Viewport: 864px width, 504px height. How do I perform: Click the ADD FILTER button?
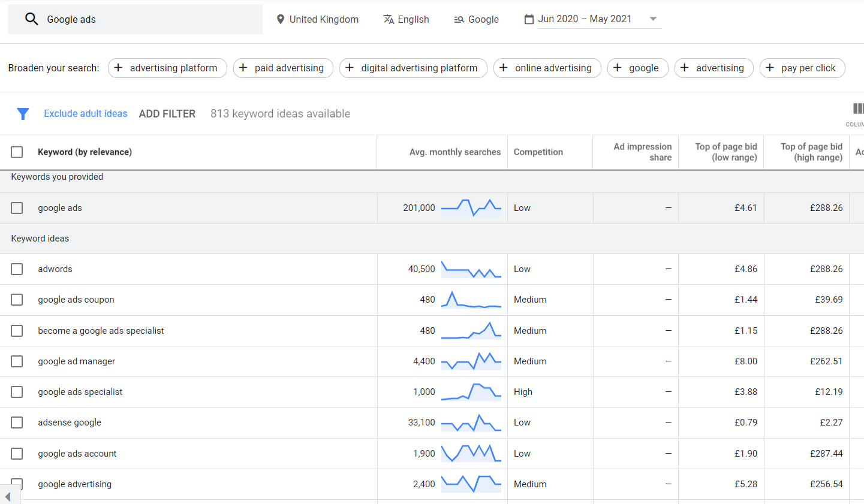point(167,114)
